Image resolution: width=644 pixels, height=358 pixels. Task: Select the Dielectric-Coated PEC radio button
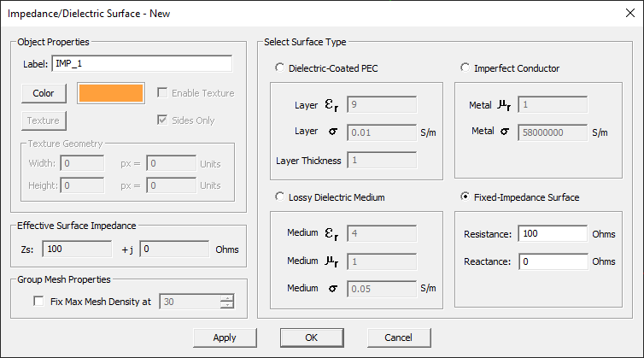[279, 68]
